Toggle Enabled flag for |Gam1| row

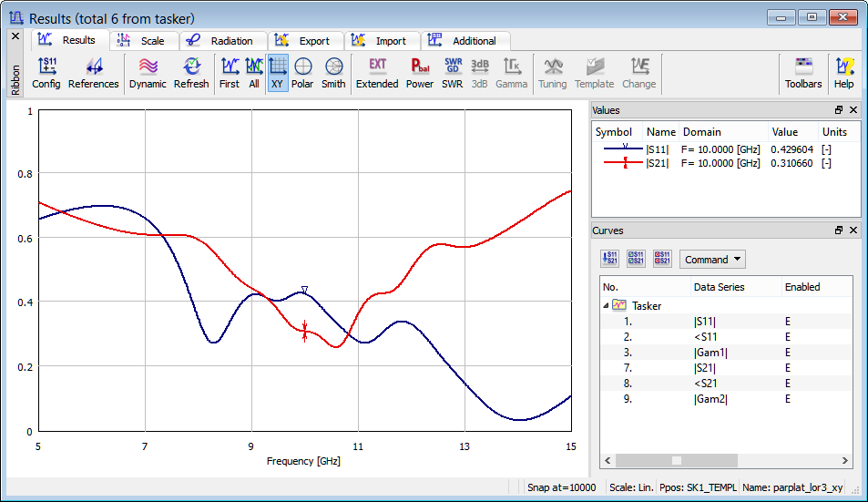pyautogui.click(x=787, y=353)
